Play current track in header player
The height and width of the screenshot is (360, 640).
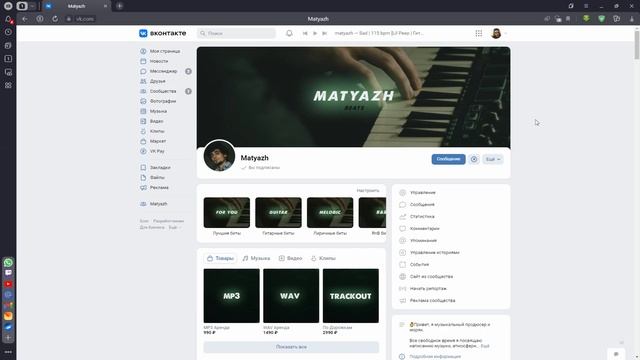pyautogui.click(x=315, y=33)
